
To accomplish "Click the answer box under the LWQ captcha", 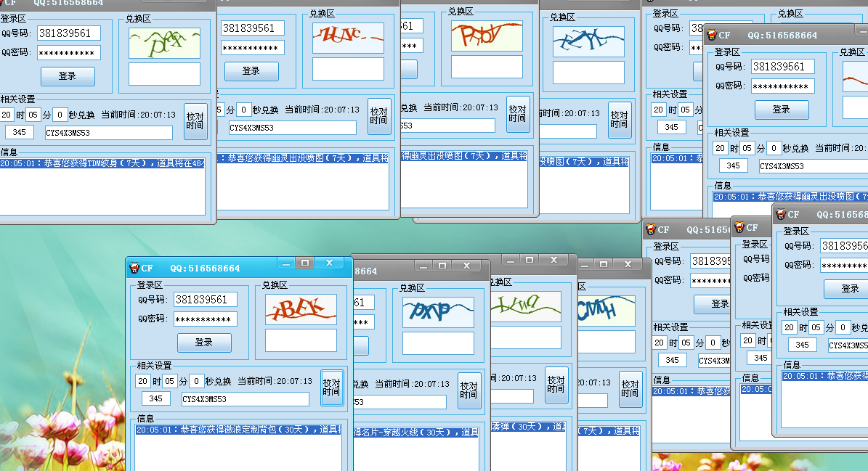I will coord(526,337).
